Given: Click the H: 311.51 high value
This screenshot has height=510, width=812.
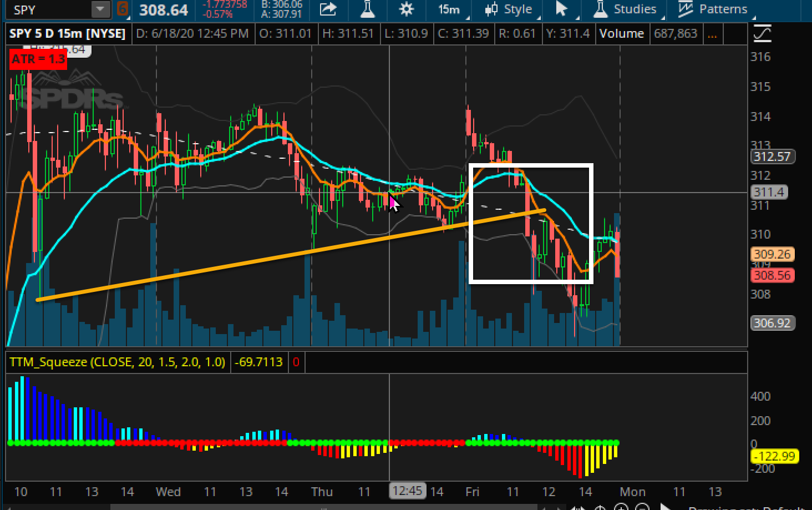Looking at the screenshot, I should [348, 33].
